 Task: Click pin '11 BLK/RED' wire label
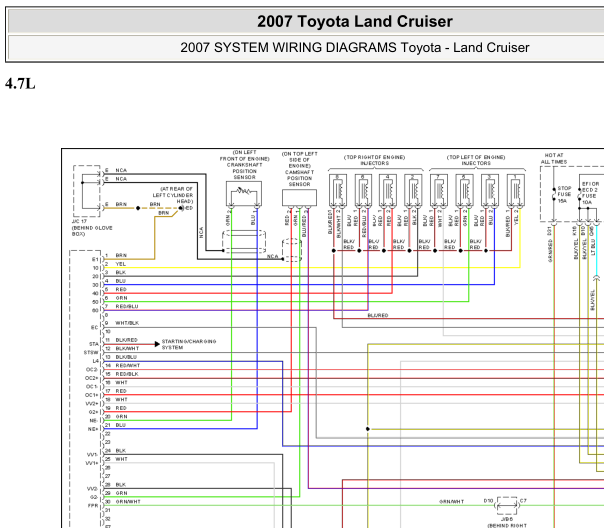coord(122,340)
